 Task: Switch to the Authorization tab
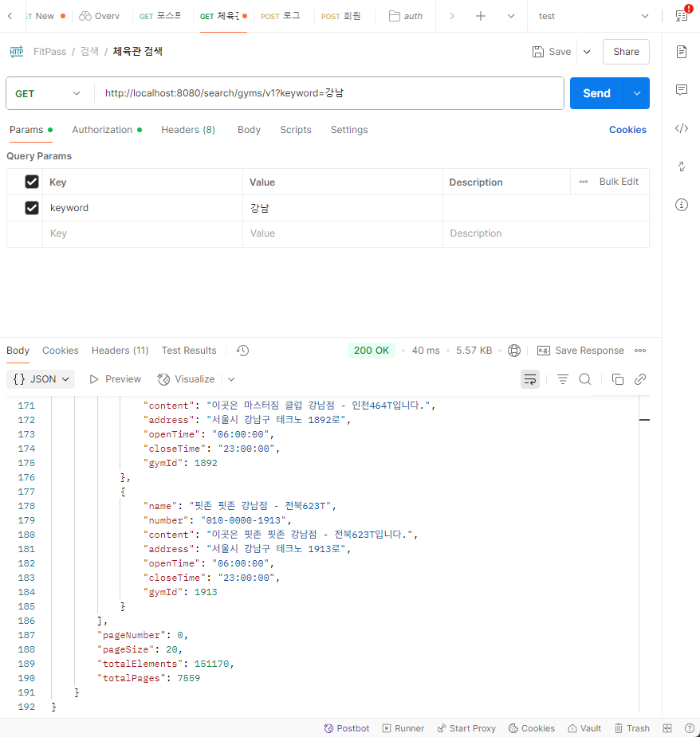click(107, 130)
